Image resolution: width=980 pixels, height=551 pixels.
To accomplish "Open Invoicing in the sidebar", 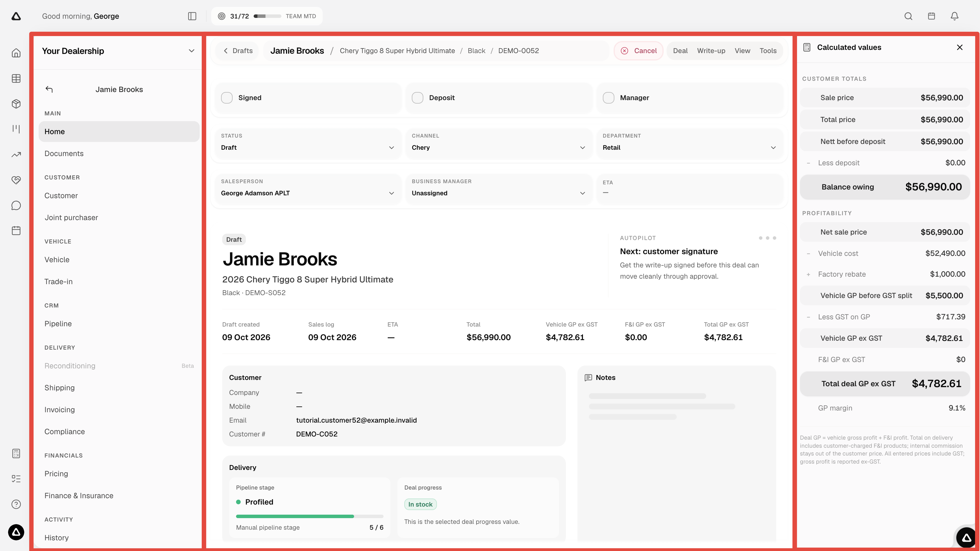I will coord(119,410).
